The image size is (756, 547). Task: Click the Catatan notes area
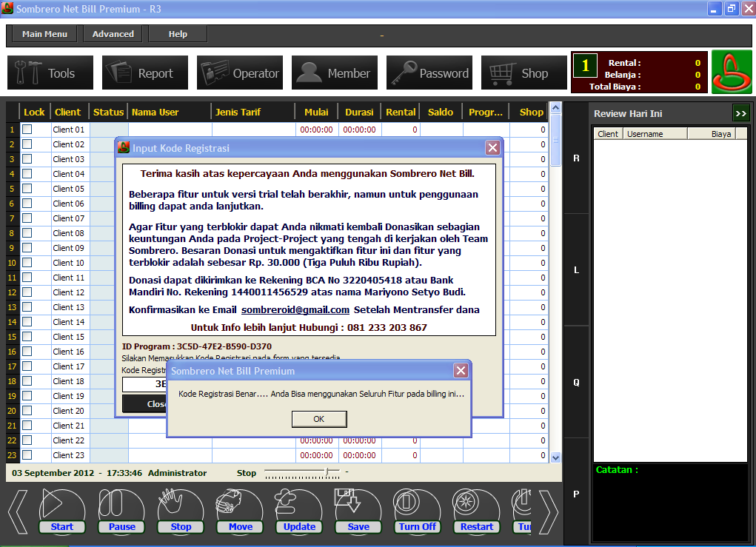point(670,503)
